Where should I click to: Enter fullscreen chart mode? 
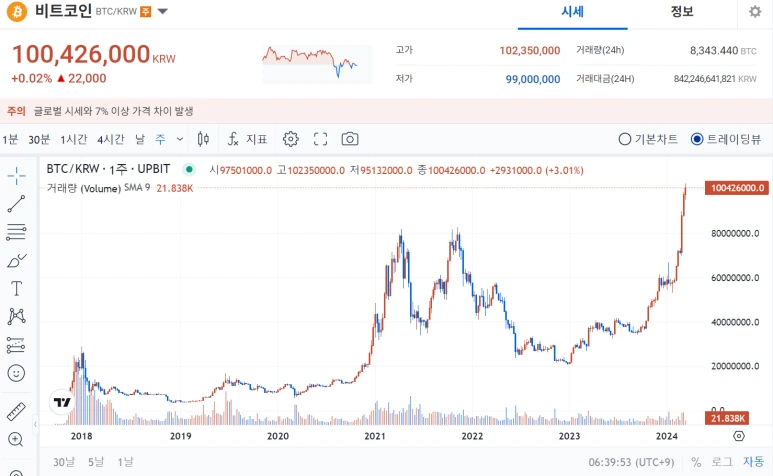(320, 139)
